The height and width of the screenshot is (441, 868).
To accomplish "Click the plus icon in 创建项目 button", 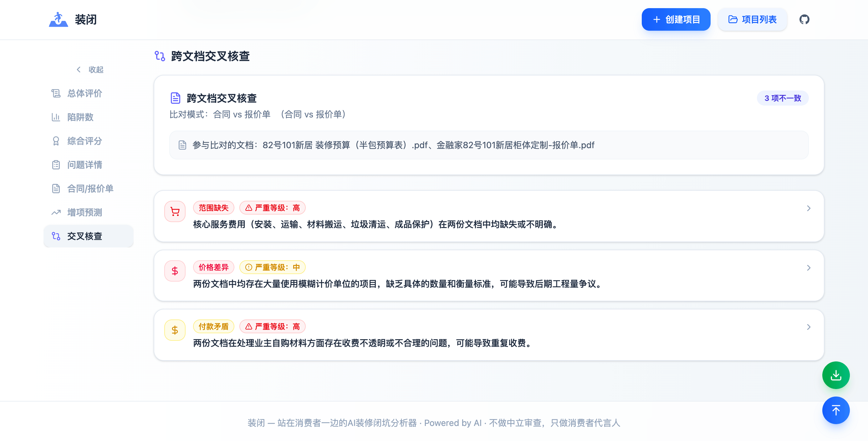I will click(x=656, y=19).
